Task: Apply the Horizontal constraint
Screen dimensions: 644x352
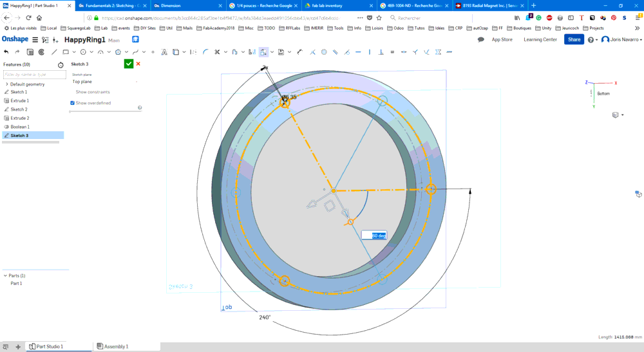Action: pyautogui.click(x=358, y=52)
